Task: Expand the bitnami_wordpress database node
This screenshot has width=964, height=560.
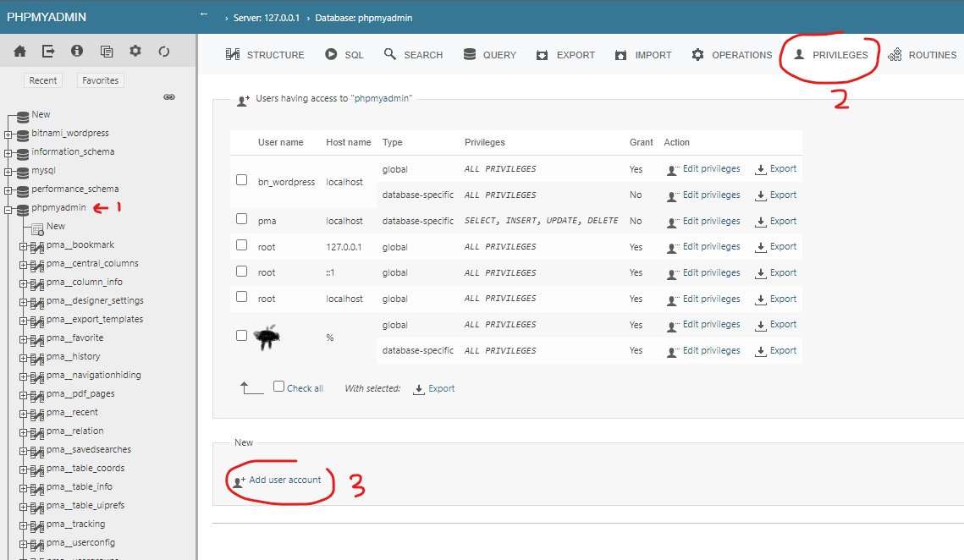Action: coord(8,135)
